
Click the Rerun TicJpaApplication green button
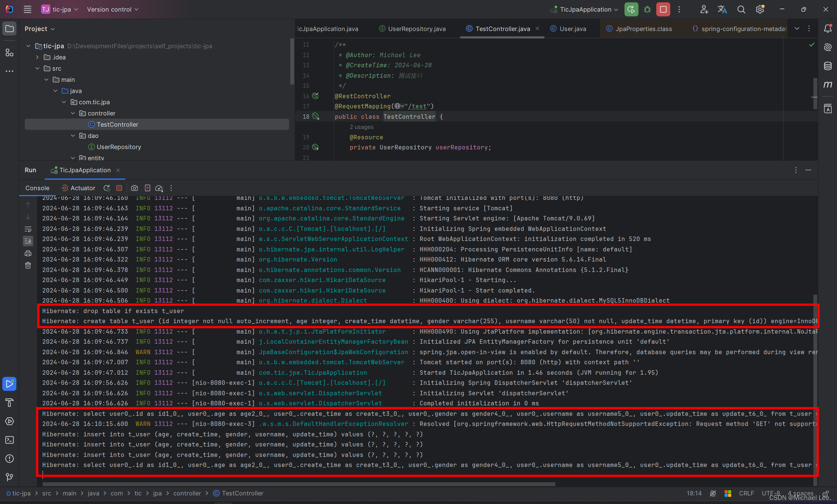[631, 10]
